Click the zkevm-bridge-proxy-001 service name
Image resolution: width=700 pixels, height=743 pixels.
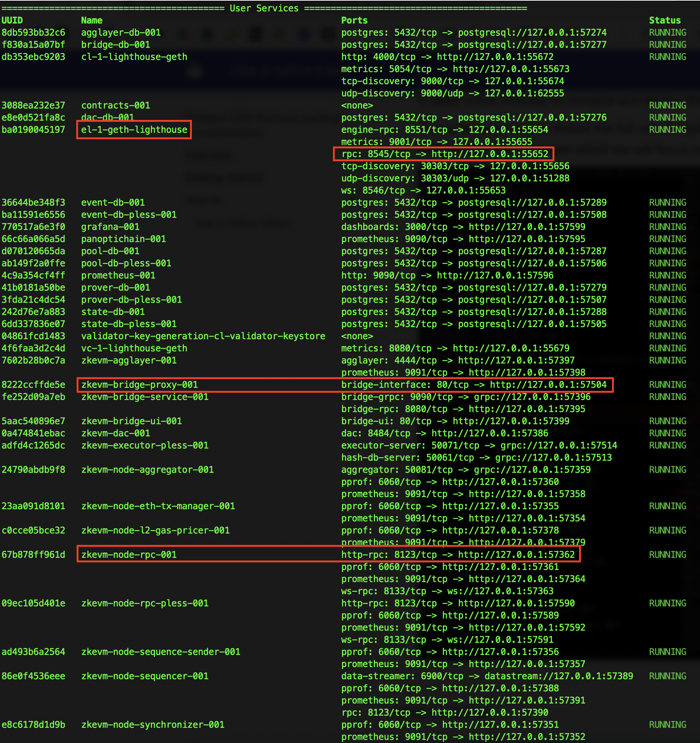click(139, 385)
